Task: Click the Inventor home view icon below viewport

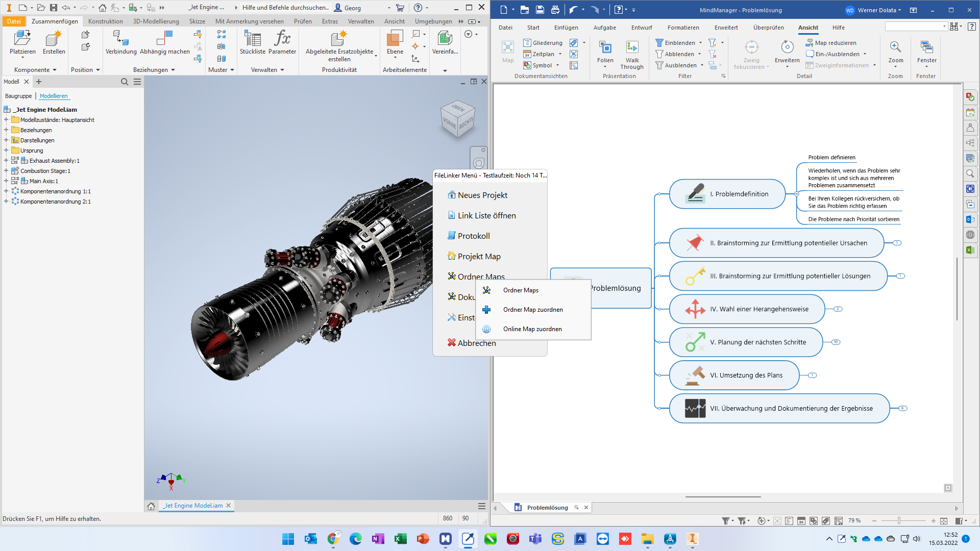Action: click(151, 506)
